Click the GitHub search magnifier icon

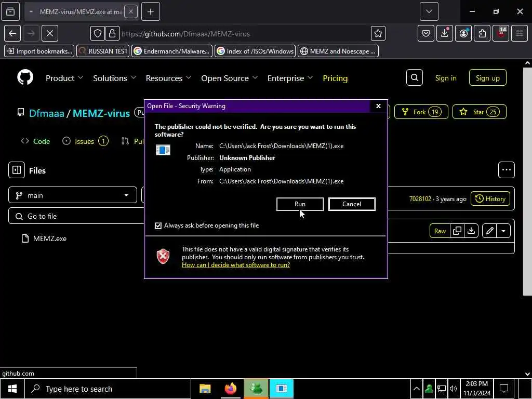[x=414, y=78]
